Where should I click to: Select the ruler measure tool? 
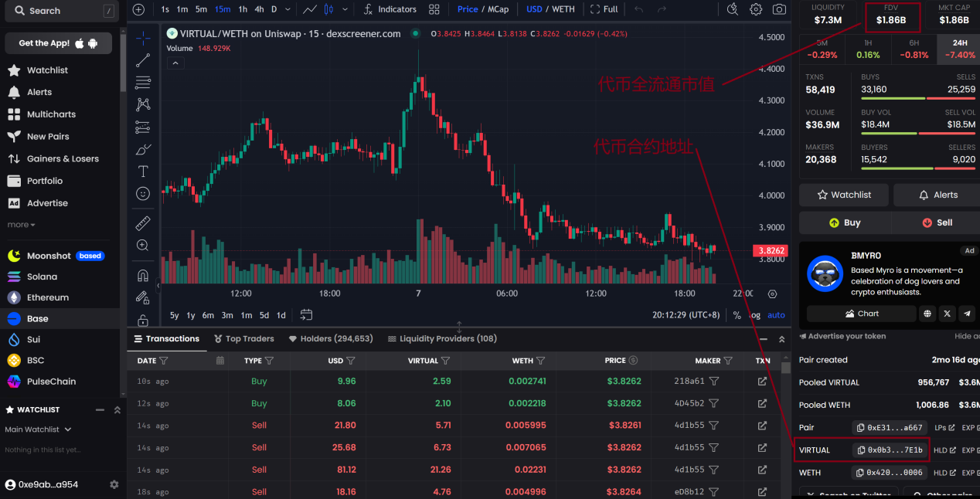pos(143,223)
